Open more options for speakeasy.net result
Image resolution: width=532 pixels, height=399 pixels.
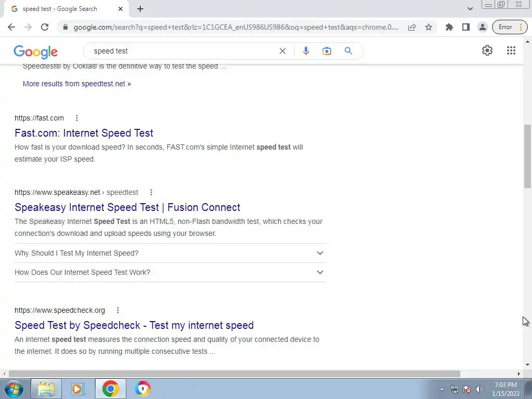[x=151, y=192]
